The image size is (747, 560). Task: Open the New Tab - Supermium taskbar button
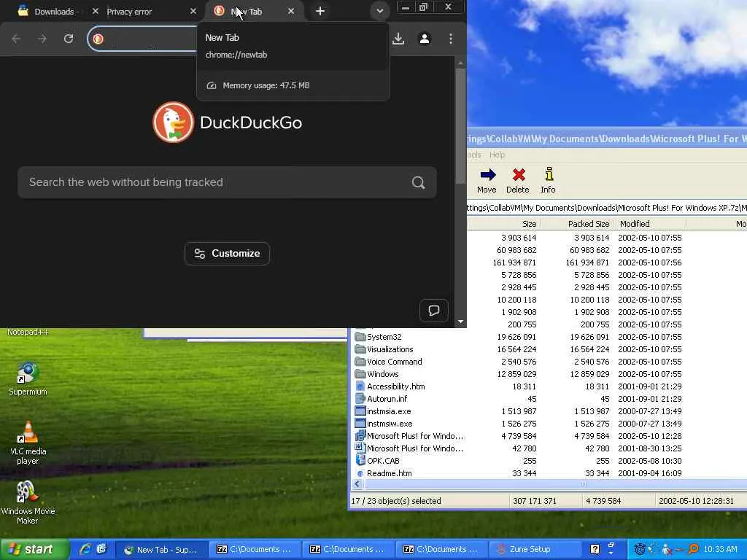[161, 550]
